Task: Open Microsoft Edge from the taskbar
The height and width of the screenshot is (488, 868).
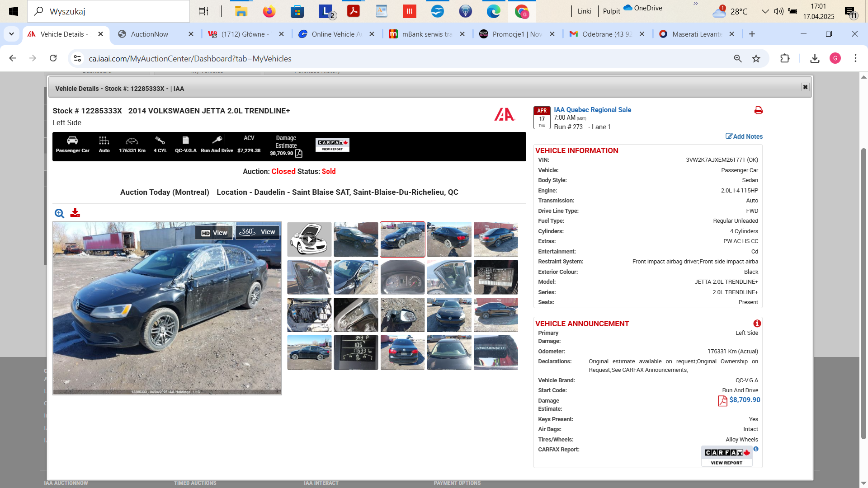Action: point(493,11)
